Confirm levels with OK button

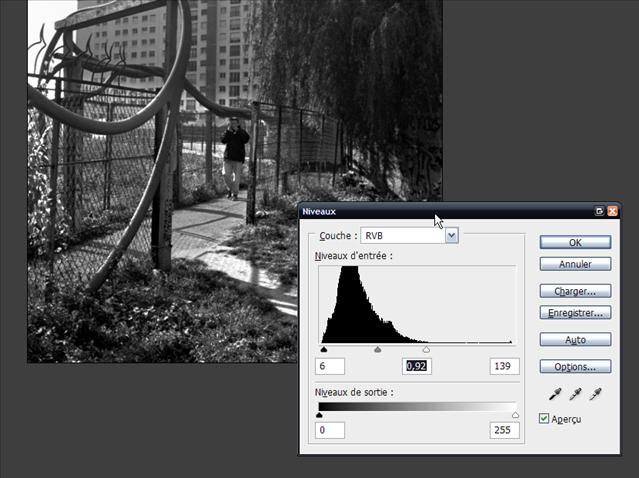point(575,242)
